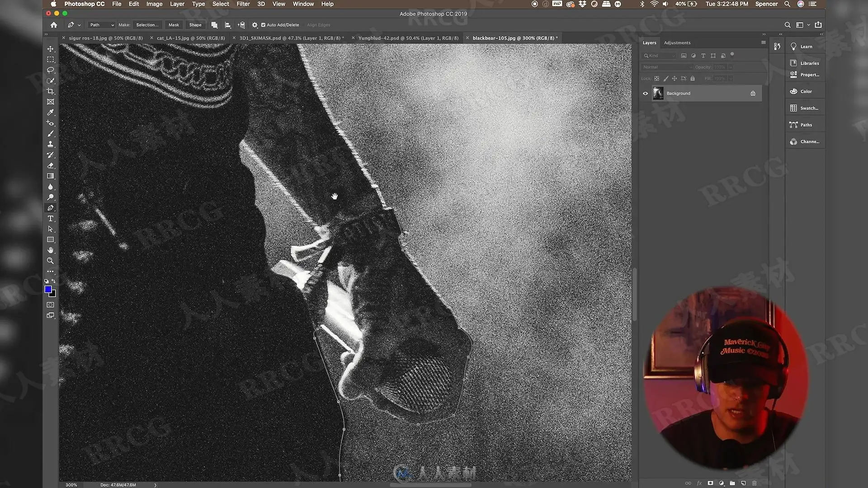Open path alignment icon in options bar
The height and width of the screenshot is (488, 868).
(x=228, y=25)
